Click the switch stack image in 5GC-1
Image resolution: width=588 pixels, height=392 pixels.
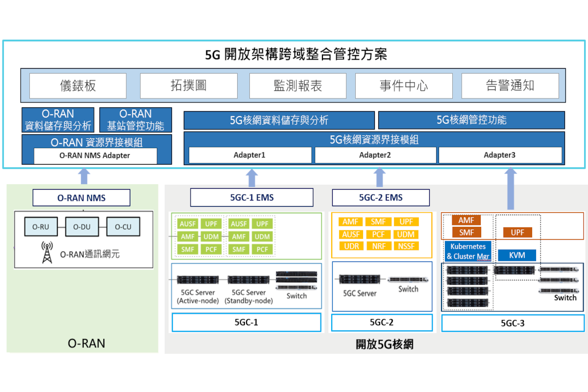296,280
